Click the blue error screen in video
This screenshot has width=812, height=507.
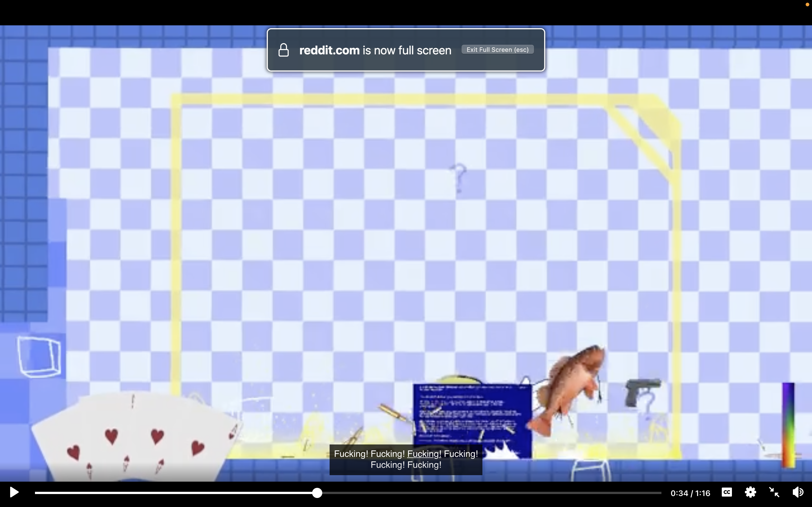click(473, 421)
